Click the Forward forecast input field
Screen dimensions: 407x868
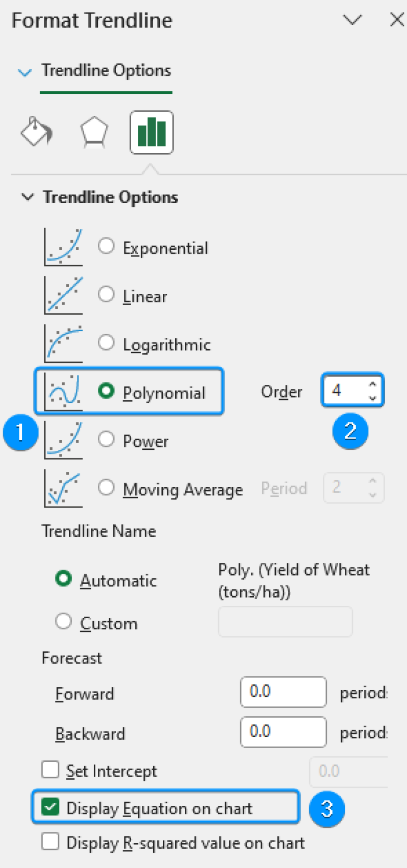[x=283, y=692]
